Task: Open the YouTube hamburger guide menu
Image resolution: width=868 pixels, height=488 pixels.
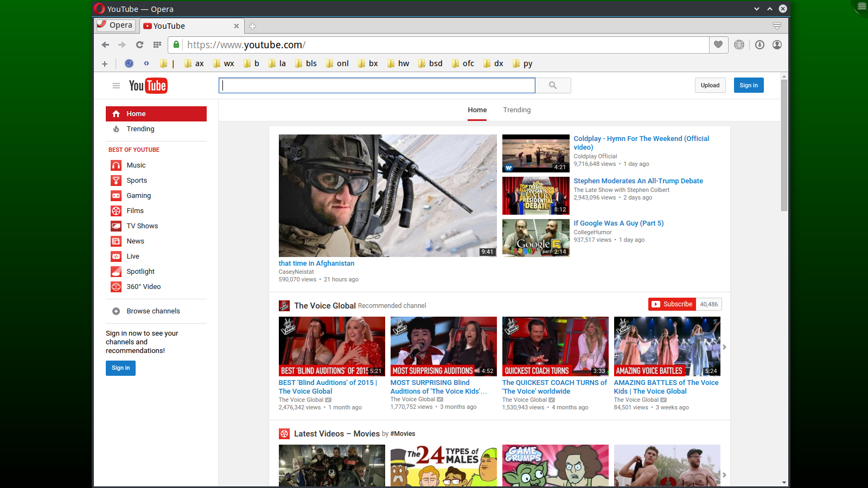Action: click(116, 86)
